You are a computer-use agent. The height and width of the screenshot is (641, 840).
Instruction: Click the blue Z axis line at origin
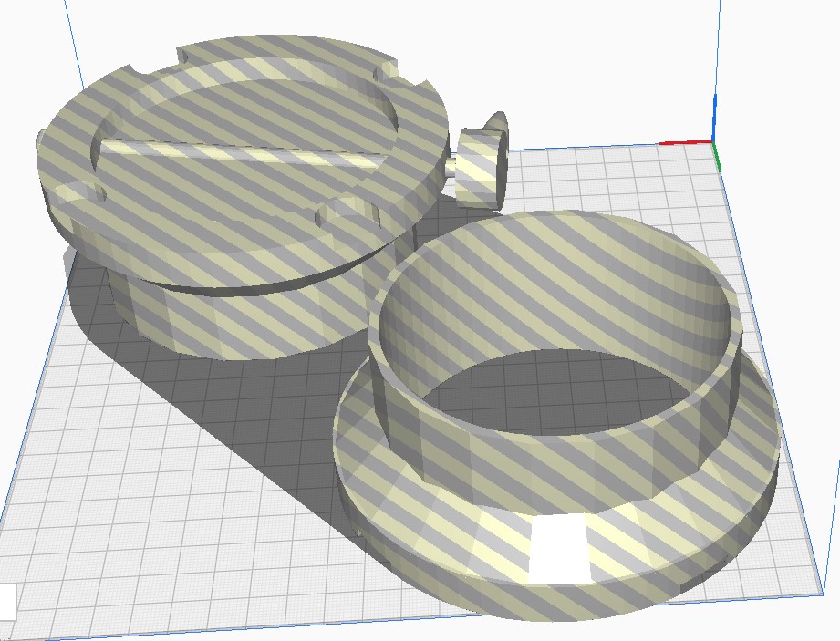pos(713,114)
